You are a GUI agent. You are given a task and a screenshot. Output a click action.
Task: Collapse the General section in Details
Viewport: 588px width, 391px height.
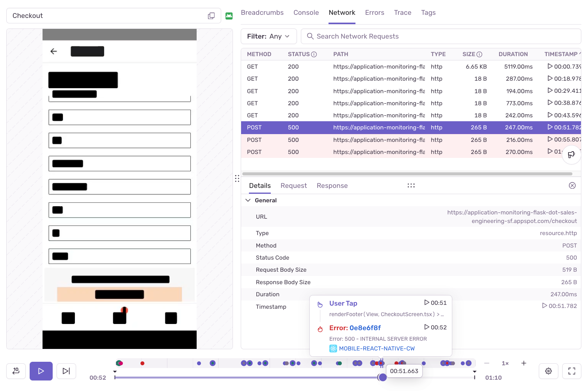(248, 200)
